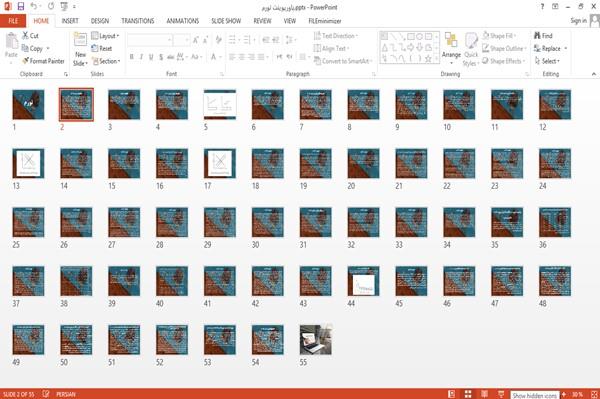Click the Copy icon in Clipboard group

coord(25,48)
